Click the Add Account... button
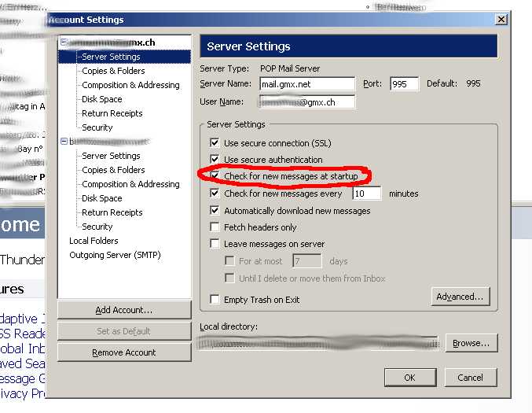Image resolution: width=532 pixels, height=413 pixels. tap(123, 310)
